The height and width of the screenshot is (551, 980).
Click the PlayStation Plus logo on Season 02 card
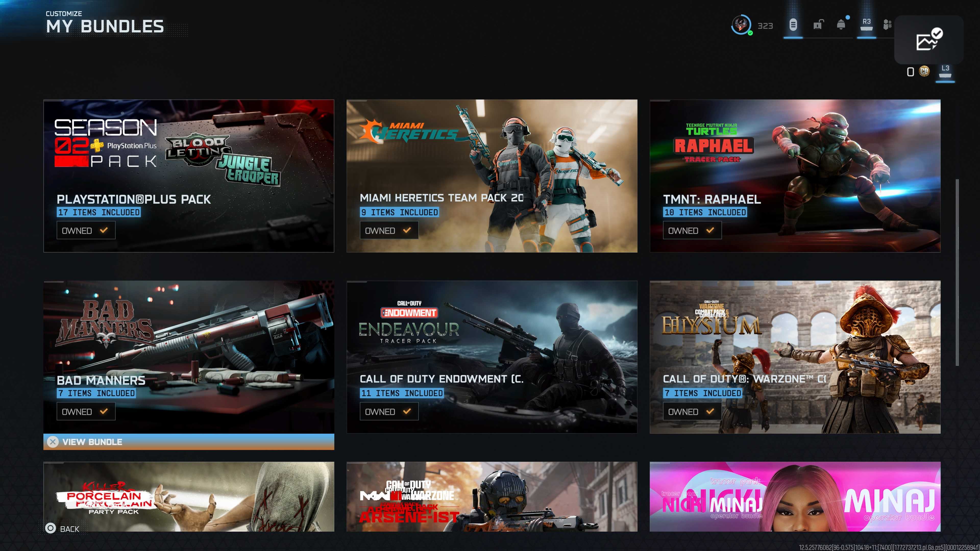click(x=124, y=146)
